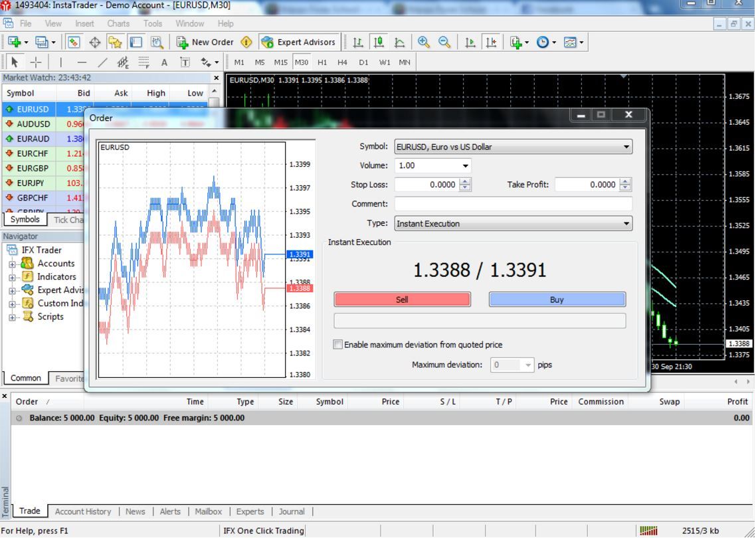Select the Text A drawing tool
Viewport: 756px width, 538px height.
point(164,62)
